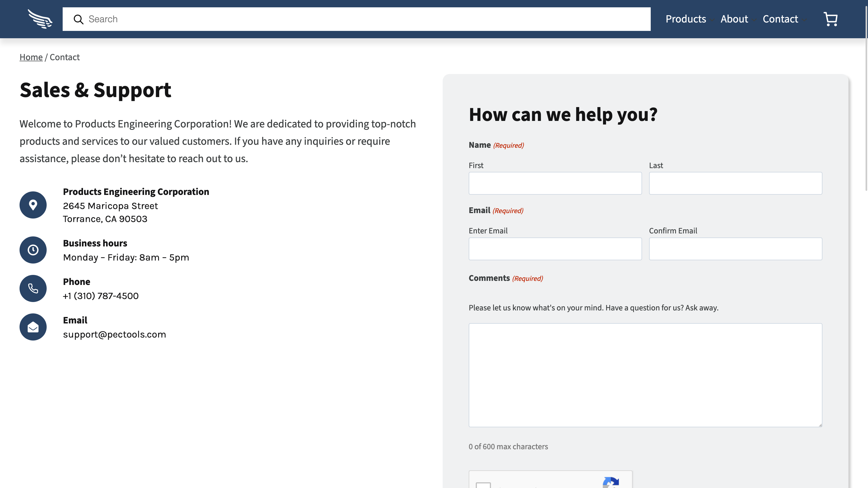
Task: Click the winged logo in header
Action: pyautogui.click(x=40, y=19)
